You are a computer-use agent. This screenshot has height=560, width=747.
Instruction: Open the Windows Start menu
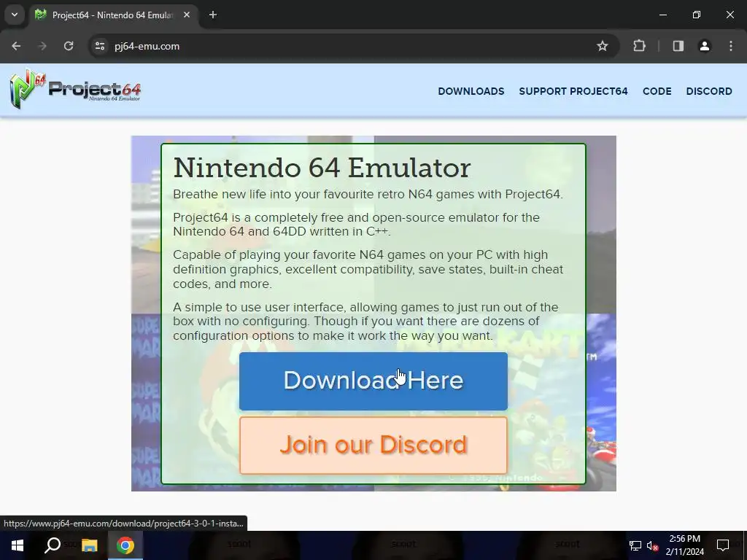(x=18, y=545)
